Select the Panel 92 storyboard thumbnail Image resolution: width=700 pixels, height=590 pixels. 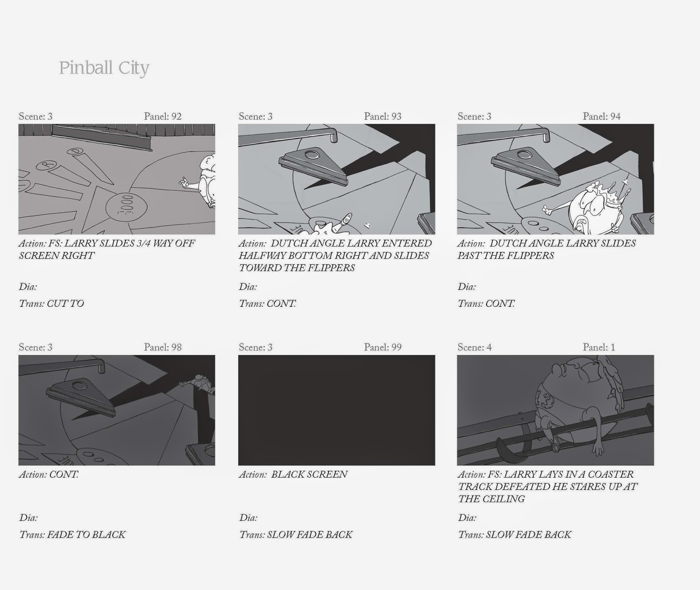[117, 179]
